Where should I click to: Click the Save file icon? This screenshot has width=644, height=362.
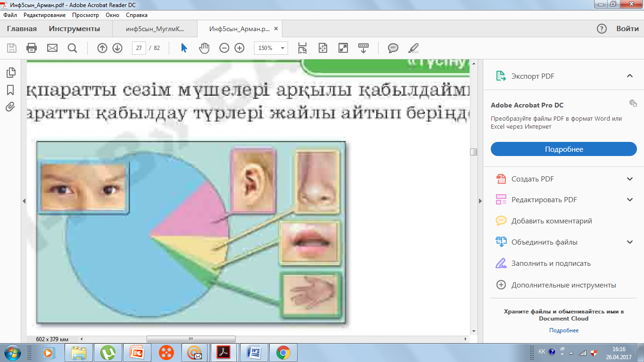[12, 48]
